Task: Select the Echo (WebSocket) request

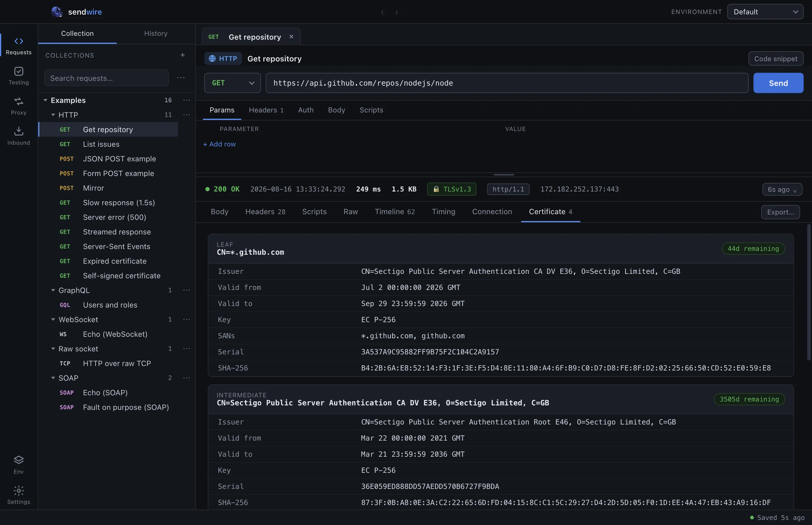Action: pyautogui.click(x=108, y=334)
